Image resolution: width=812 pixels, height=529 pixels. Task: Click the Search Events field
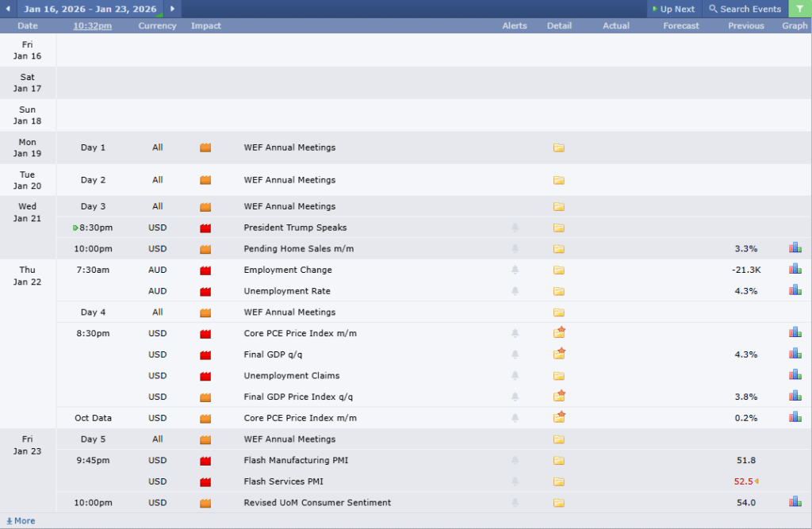[745, 9]
